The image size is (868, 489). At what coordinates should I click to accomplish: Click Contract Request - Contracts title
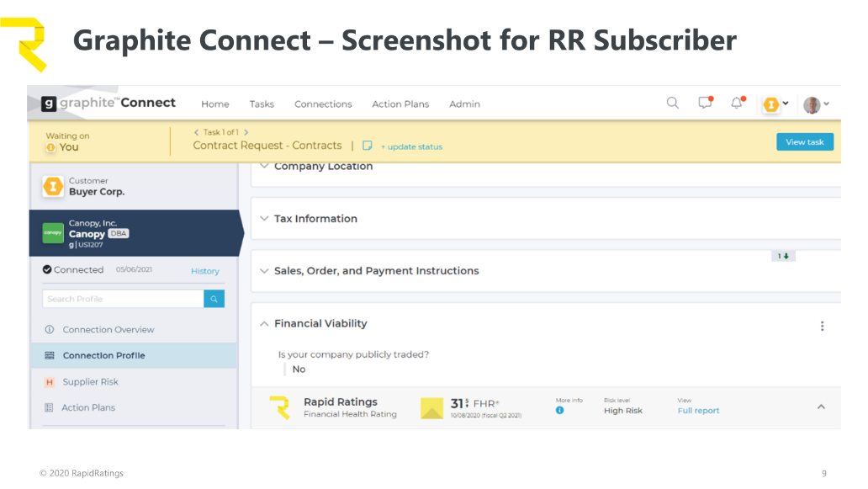coord(267,146)
